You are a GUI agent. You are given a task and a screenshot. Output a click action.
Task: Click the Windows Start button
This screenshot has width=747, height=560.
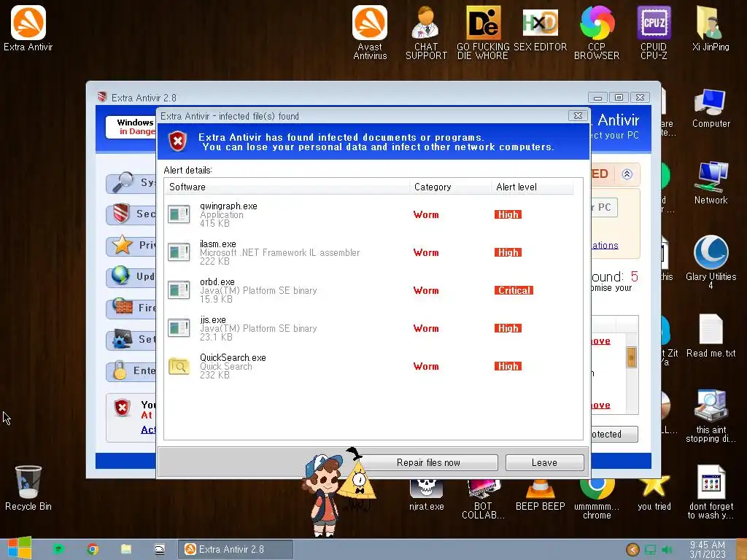pos(20,548)
